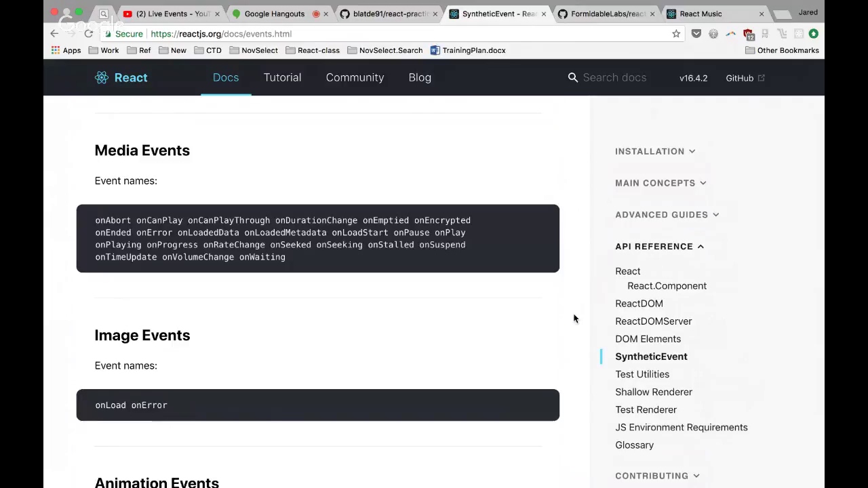Open the Docs navigation item

coord(226,77)
